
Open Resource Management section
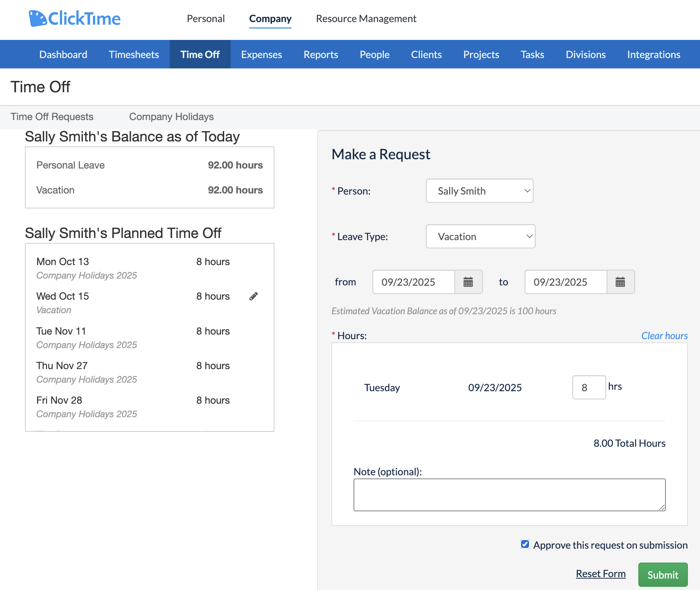point(366,19)
